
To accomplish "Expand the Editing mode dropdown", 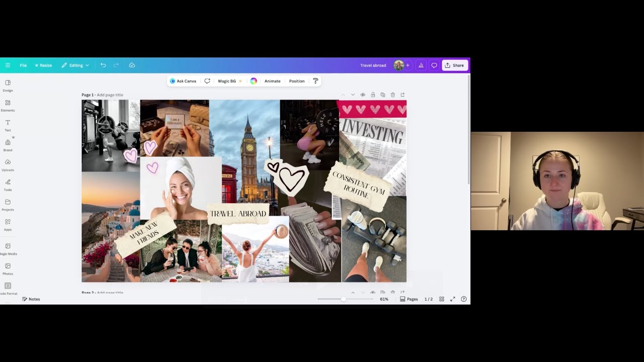I will (x=75, y=65).
